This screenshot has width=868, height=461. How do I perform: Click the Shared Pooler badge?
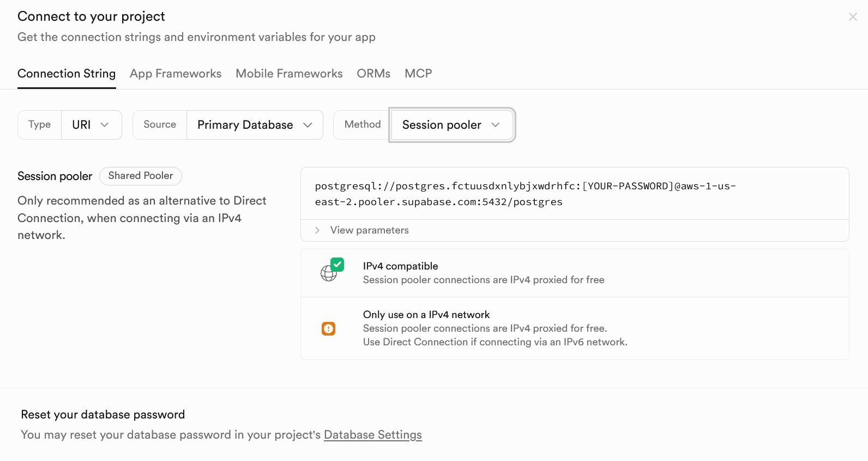tap(140, 176)
